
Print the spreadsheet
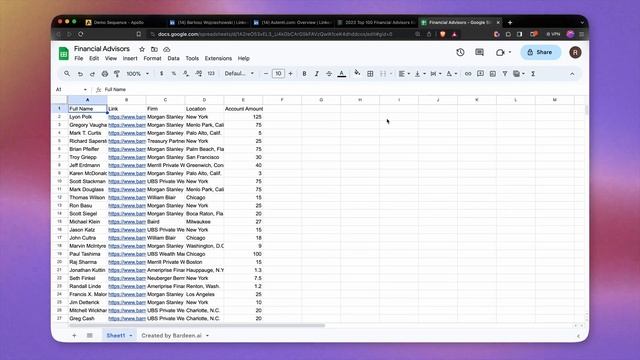(x=105, y=74)
